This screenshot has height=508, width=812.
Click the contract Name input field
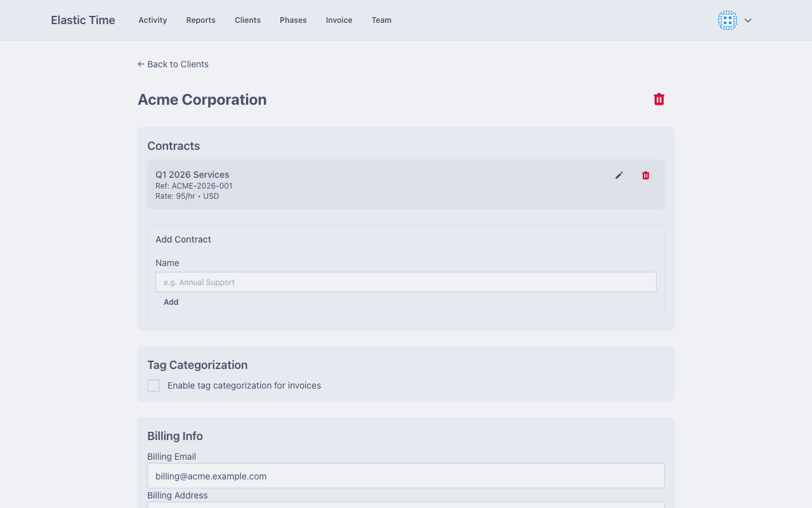click(x=406, y=281)
